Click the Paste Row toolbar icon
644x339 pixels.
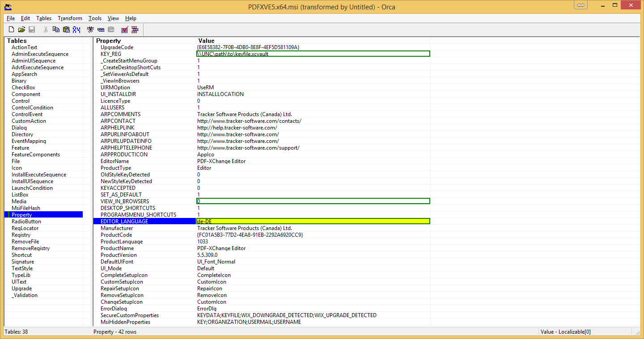tap(111, 29)
